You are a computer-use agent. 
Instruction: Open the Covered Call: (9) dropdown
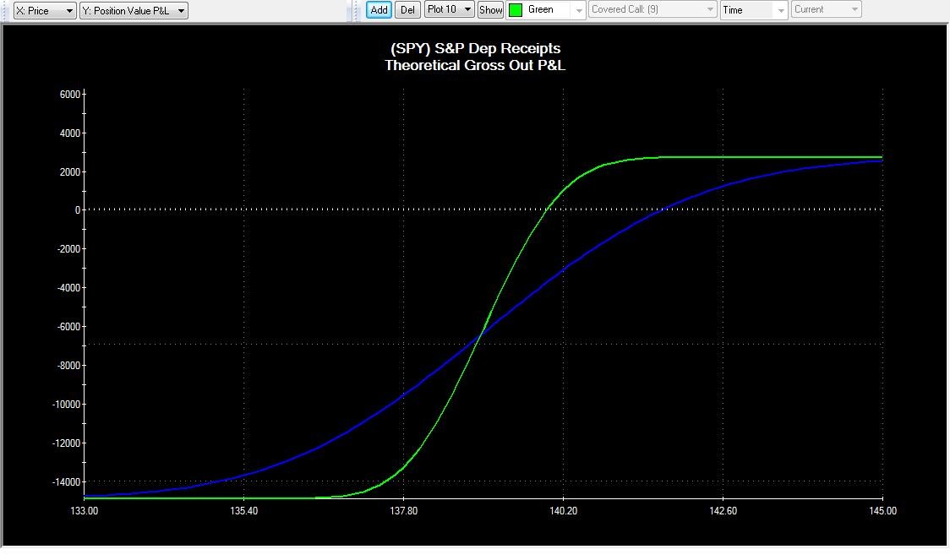click(x=652, y=9)
